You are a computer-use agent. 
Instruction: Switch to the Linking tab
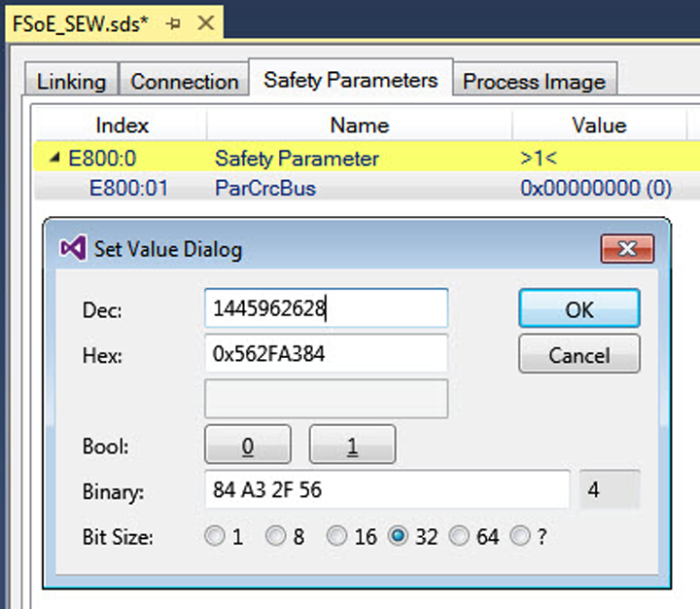click(x=71, y=82)
